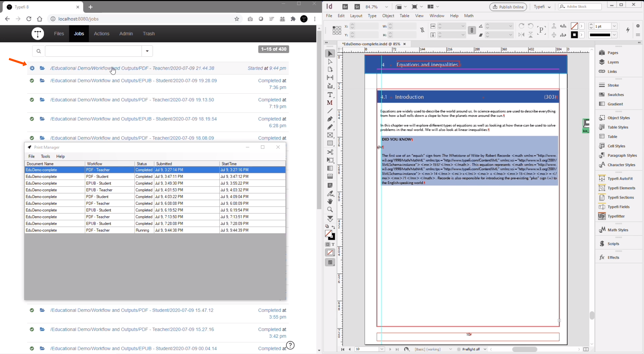Select the Type tool
The width and height of the screenshot is (644, 354).
pyautogui.click(x=330, y=95)
